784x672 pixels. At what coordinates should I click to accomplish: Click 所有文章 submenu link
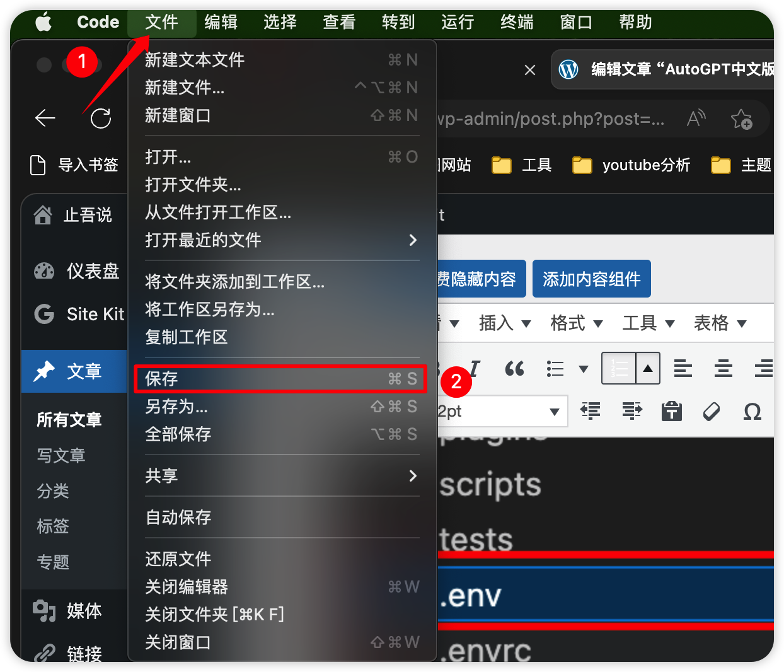pyautogui.click(x=69, y=420)
